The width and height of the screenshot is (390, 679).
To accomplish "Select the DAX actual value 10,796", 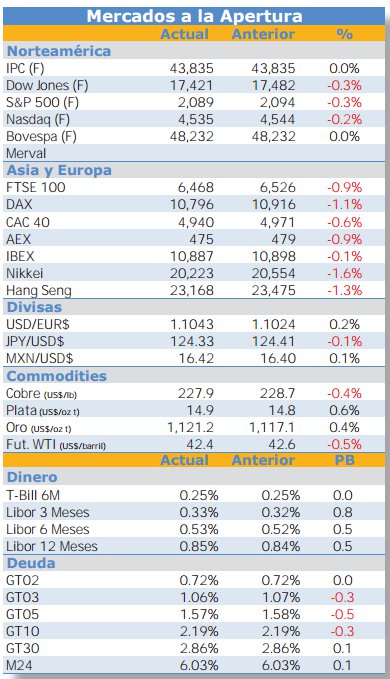I will [192, 204].
